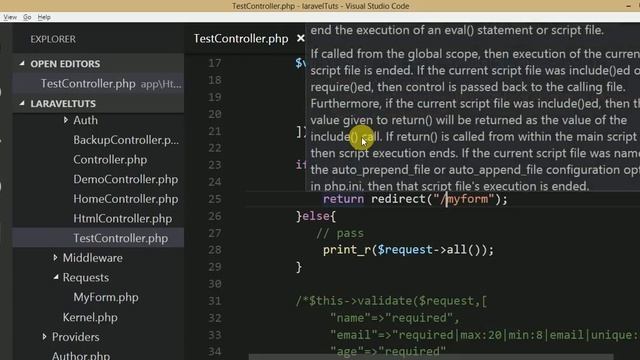640x360 pixels.
Task: Click the horizontal scrollbar of editor
Action: [x=431, y=357]
